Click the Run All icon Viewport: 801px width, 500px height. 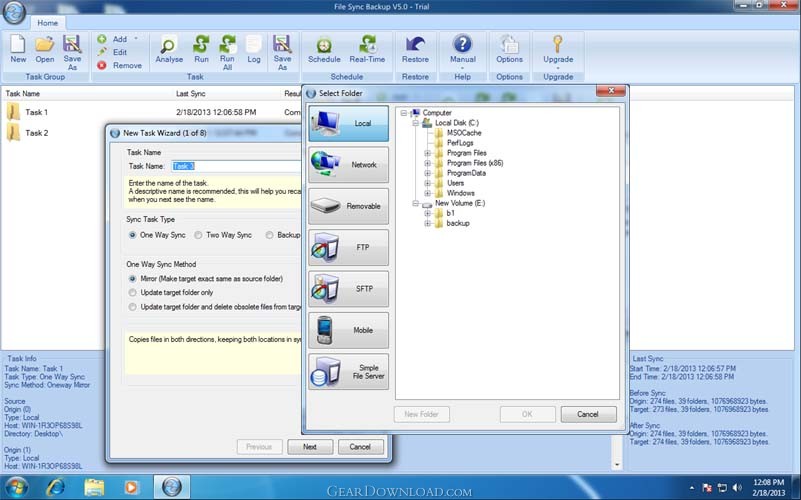click(x=227, y=52)
